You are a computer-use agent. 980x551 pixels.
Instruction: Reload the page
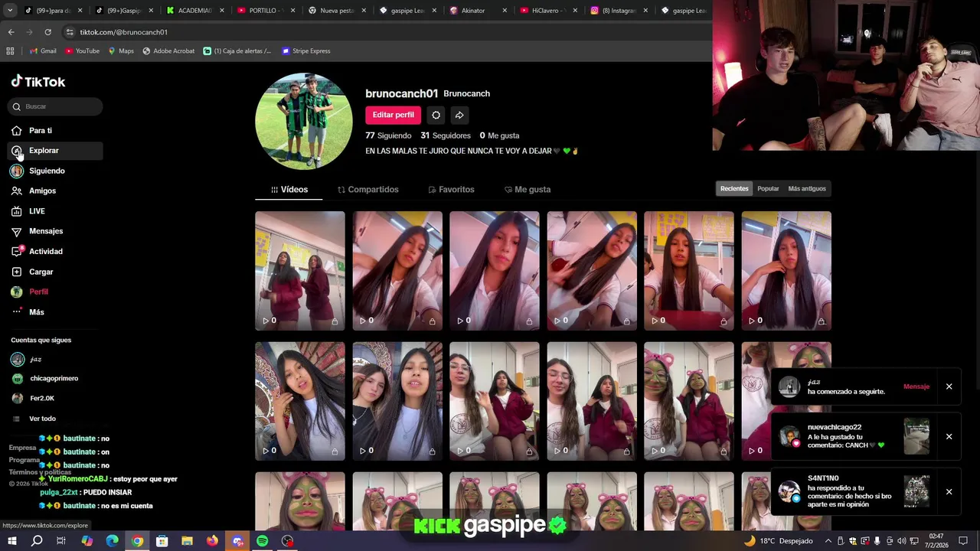pos(47,32)
